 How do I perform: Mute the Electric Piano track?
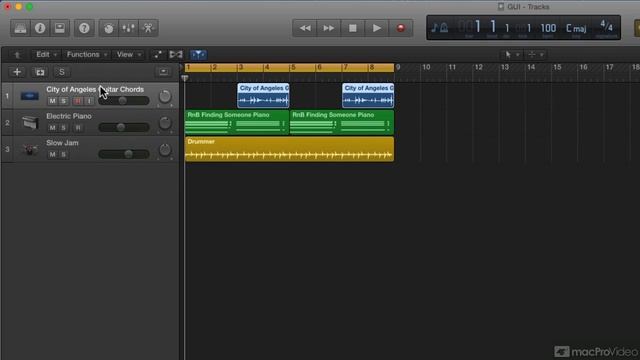click(52, 128)
